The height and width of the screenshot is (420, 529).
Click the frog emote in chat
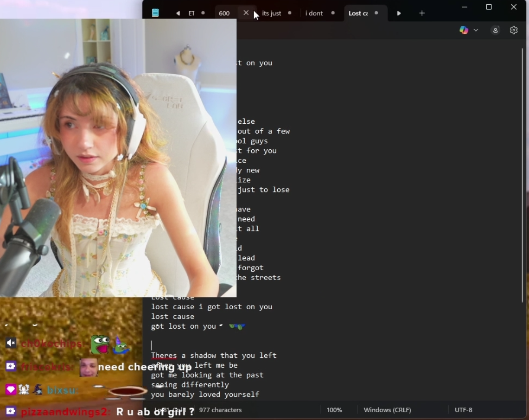coord(100,344)
